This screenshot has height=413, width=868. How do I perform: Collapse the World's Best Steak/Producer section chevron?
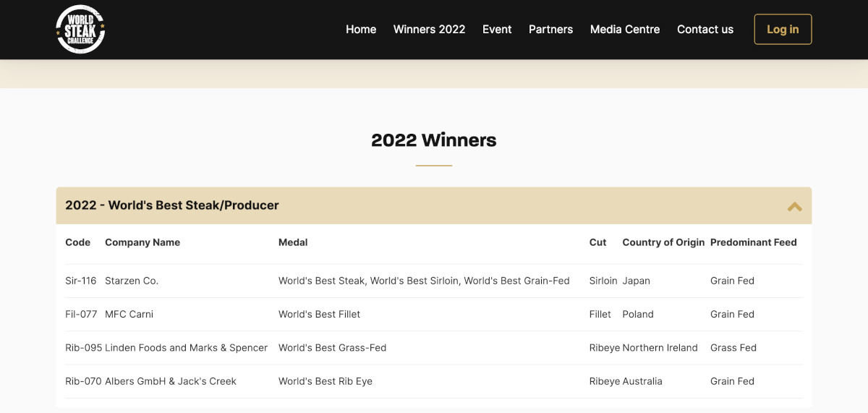[x=794, y=206]
